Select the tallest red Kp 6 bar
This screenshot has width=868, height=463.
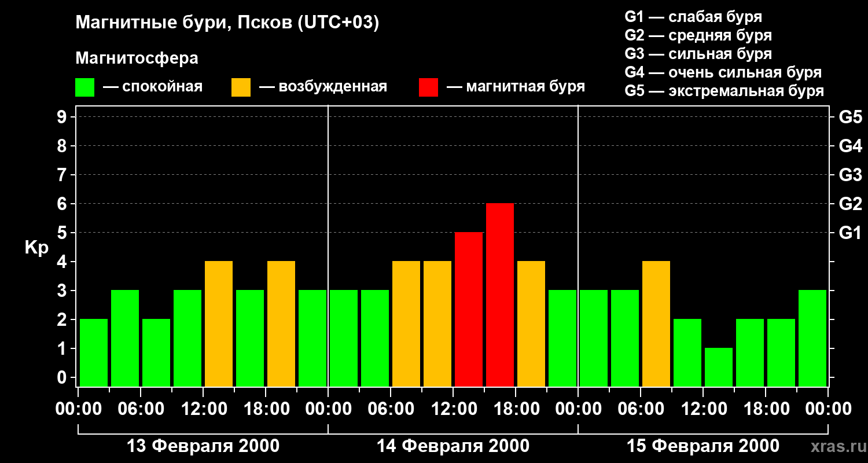[500, 295]
